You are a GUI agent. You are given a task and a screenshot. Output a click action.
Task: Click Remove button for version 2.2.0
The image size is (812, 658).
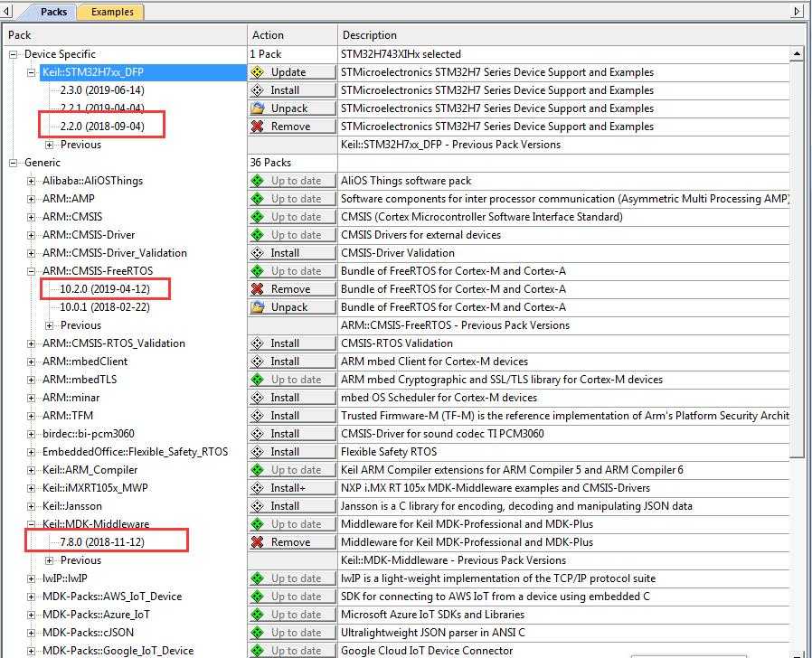[x=293, y=127]
